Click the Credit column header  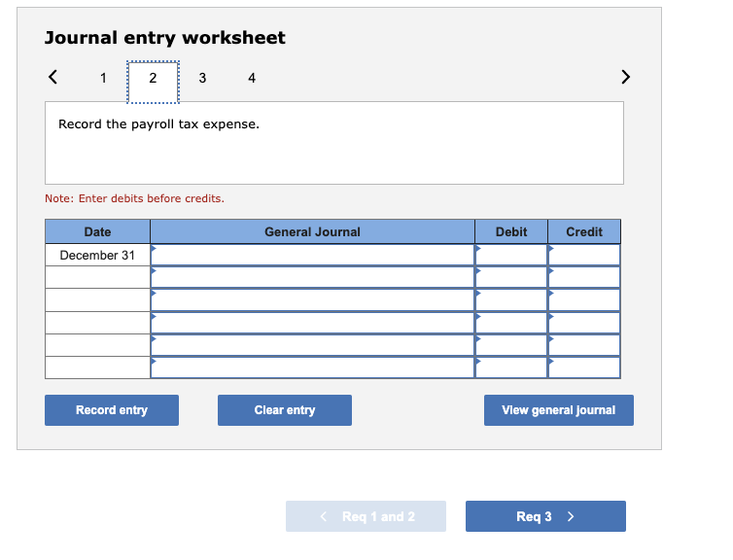pos(584,231)
